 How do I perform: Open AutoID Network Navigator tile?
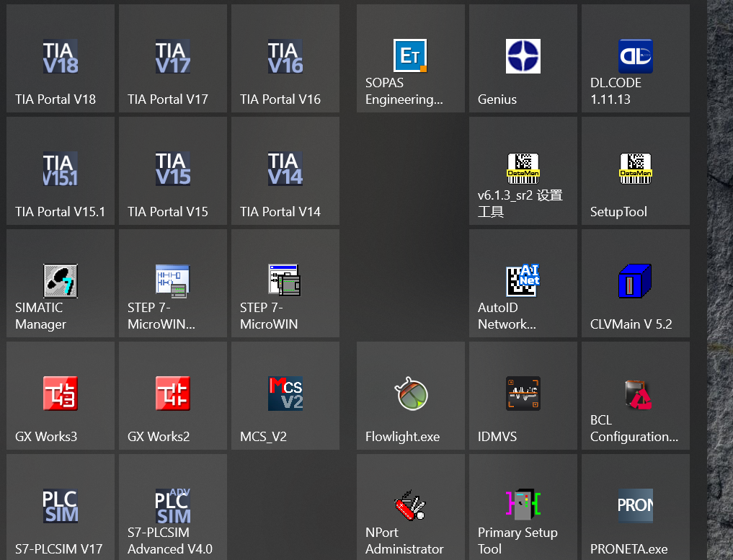point(523,283)
